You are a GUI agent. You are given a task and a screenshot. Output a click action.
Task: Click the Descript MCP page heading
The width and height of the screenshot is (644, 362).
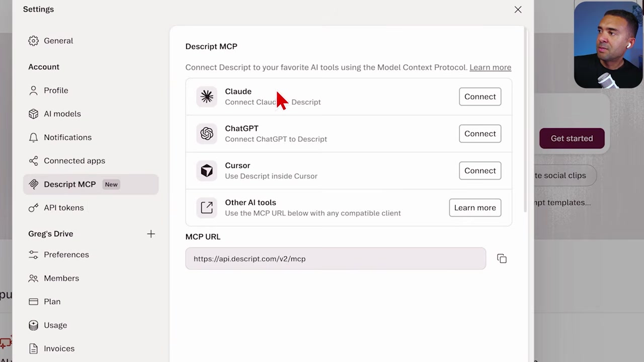pos(211,46)
